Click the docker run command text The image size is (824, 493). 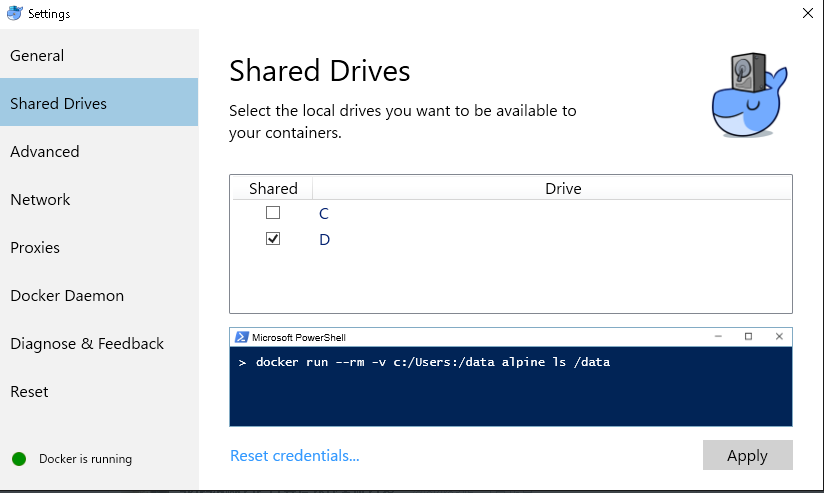click(432, 362)
